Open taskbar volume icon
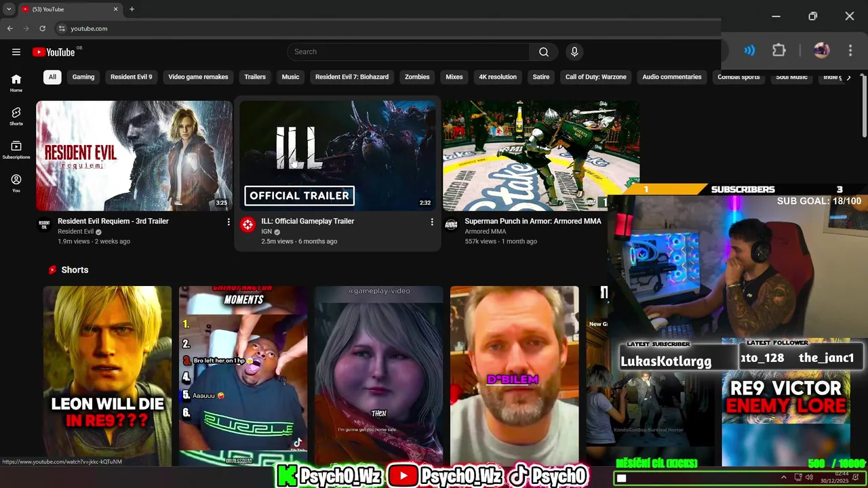Screen dimensions: 868x488 click(809, 478)
